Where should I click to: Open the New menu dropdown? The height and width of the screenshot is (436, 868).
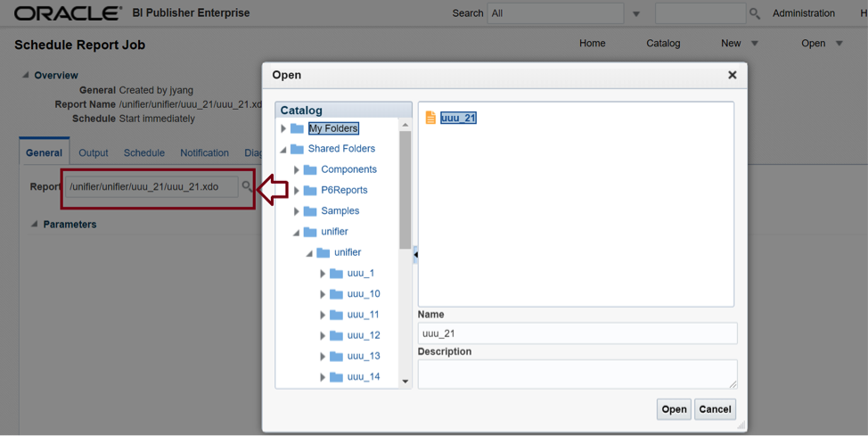coord(755,43)
